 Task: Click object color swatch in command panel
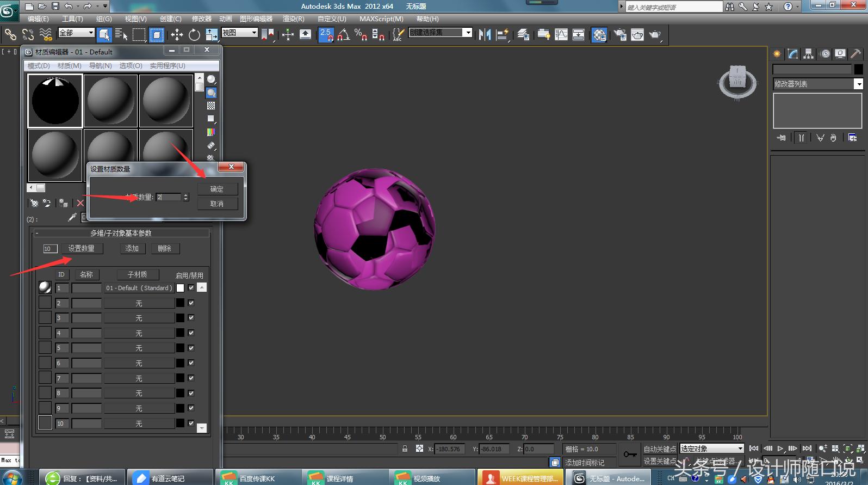(x=858, y=69)
